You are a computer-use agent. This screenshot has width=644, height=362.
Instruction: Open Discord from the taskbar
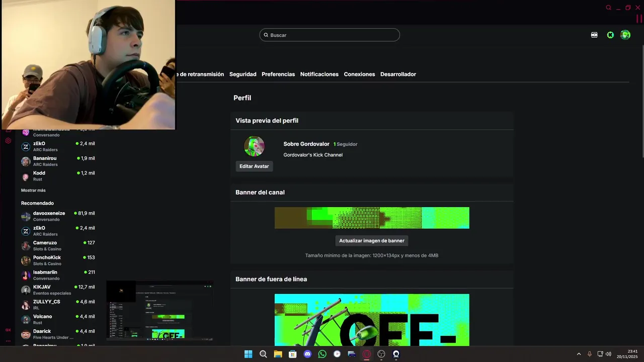click(307, 354)
